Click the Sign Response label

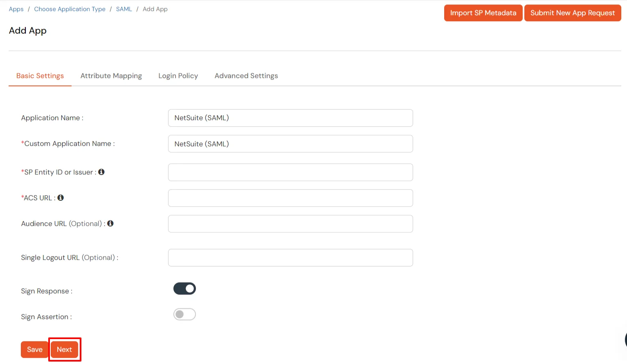pyautogui.click(x=47, y=291)
